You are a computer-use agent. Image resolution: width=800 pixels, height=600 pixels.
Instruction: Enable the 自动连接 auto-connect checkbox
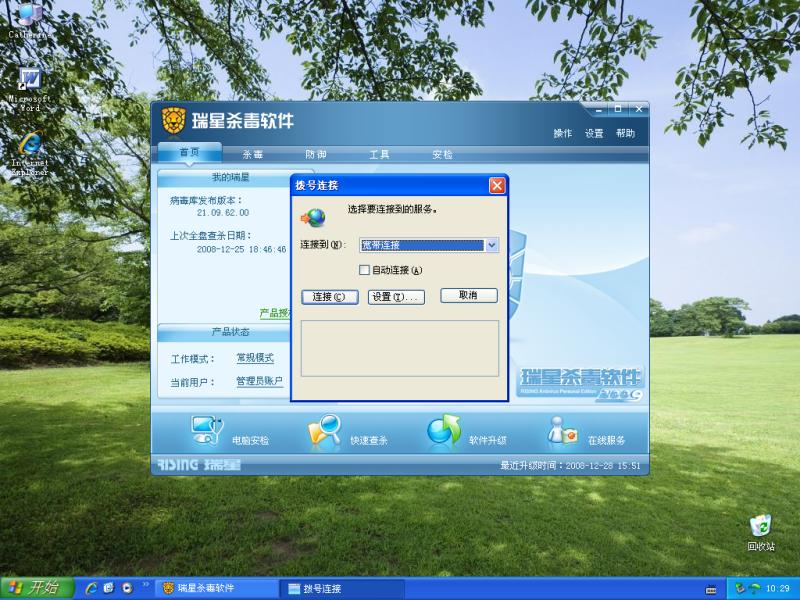(364, 270)
